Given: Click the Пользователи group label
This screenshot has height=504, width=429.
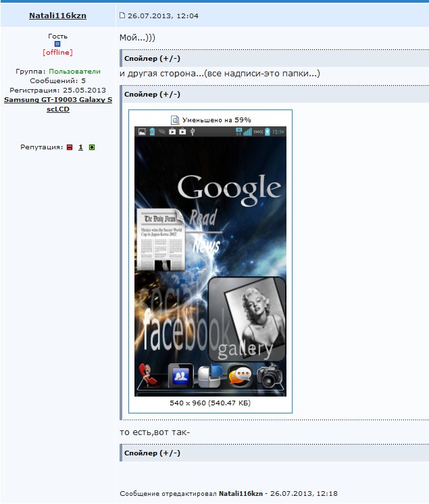Looking at the screenshot, I should pyautogui.click(x=74, y=72).
